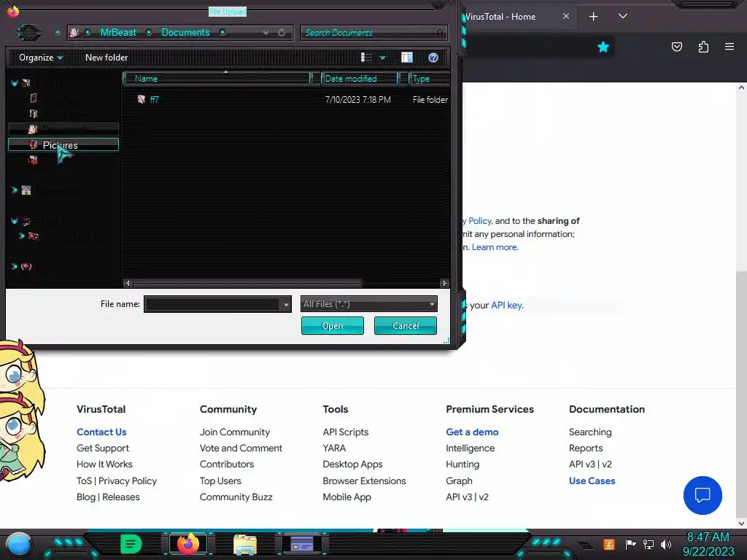Open the Firefox extensions puzzle icon
The width and height of the screenshot is (747, 560).
click(703, 47)
